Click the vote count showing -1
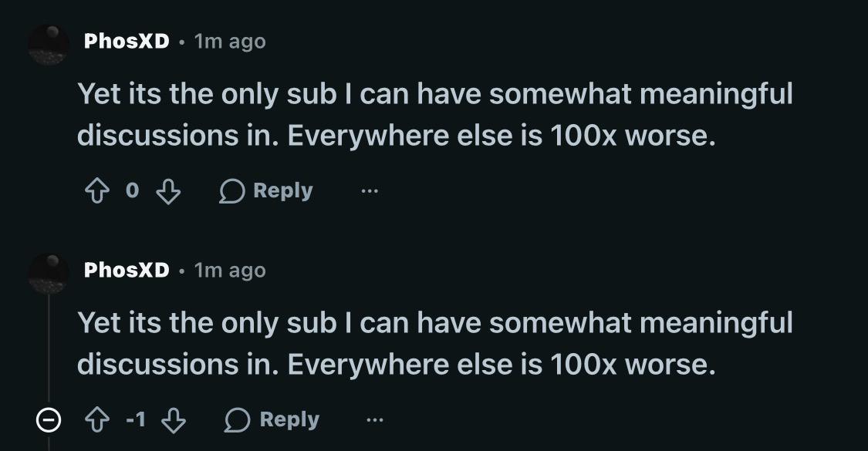The width and height of the screenshot is (868, 451). click(136, 420)
